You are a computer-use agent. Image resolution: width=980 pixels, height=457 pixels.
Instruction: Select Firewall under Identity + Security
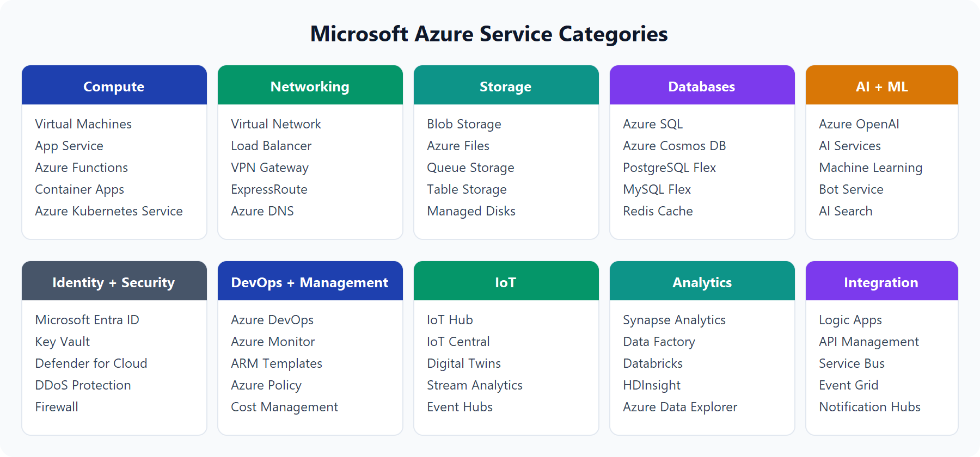pyautogui.click(x=57, y=407)
